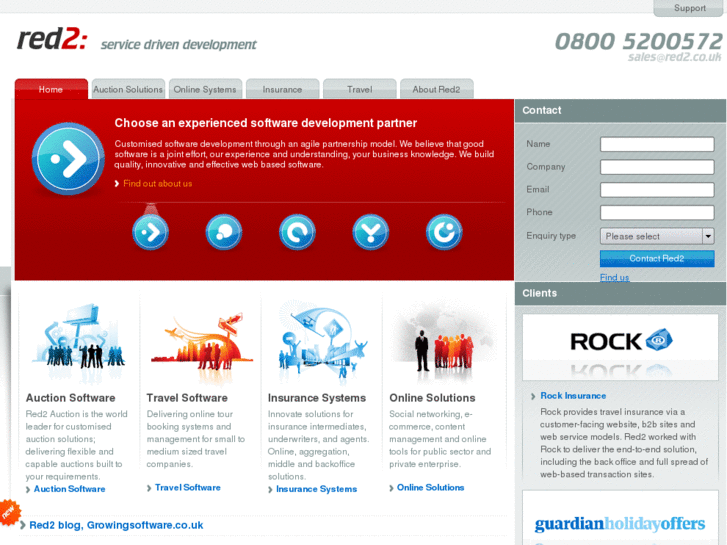Click the 'Online Solutions' heading

click(432, 398)
